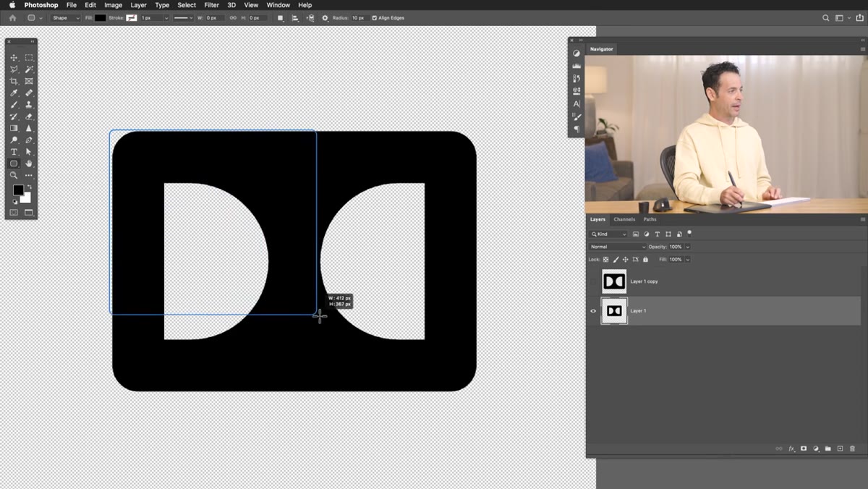This screenshot has height=489, width=868.
Task: Select the Path Selection tool
Action: pos(29,152)
